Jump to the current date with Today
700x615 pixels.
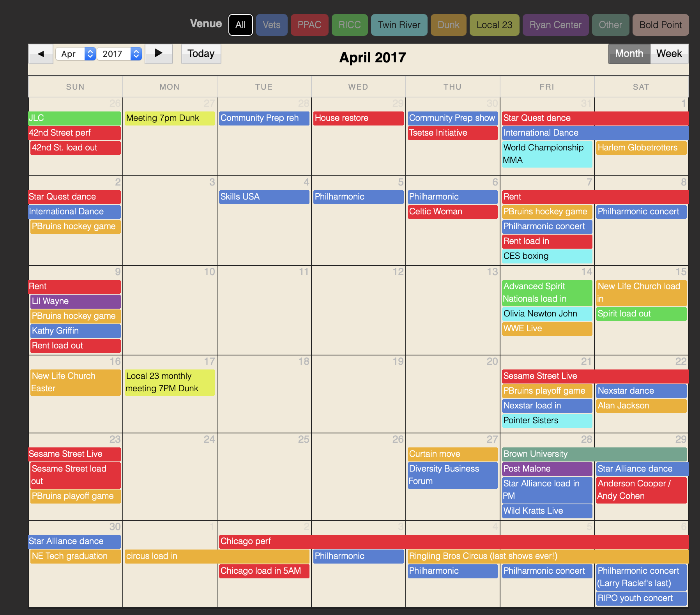(201, 54)
